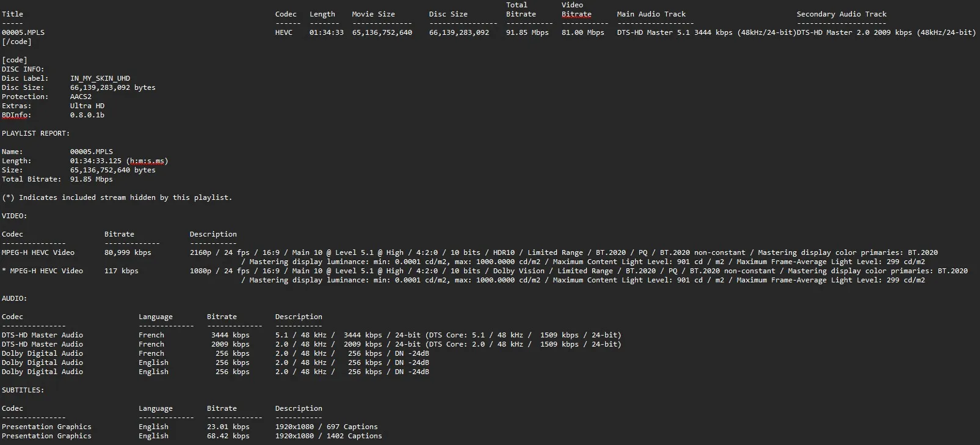This screenshot has width=980, height=445.
Task: Click the 117 kbps hidden stream bitrate
Action: click(x=121, y=271)
